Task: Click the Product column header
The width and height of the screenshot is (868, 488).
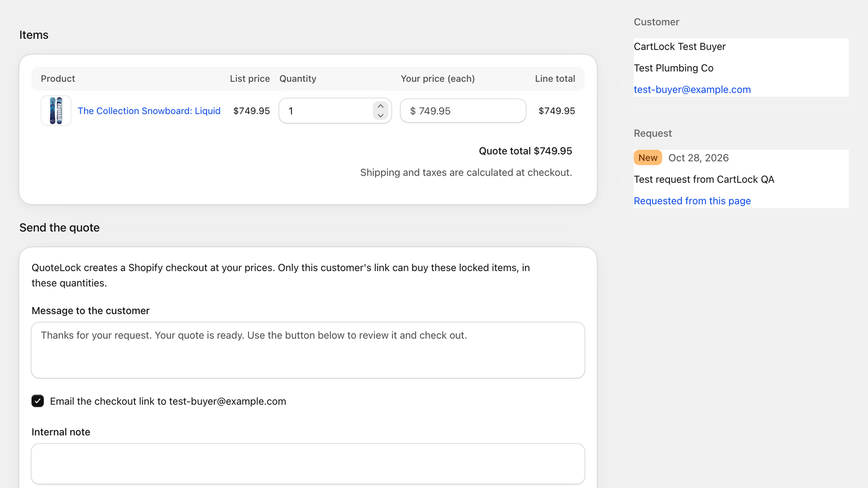Action: tap(58, 79)
